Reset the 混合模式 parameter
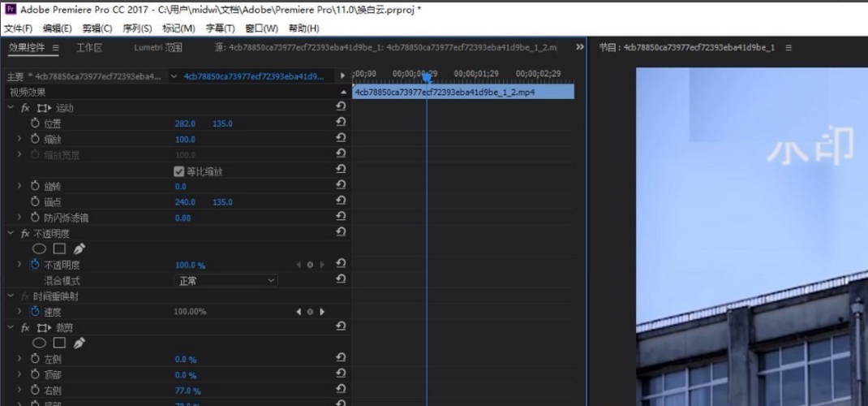868x406 pixels. coord(341,279)
